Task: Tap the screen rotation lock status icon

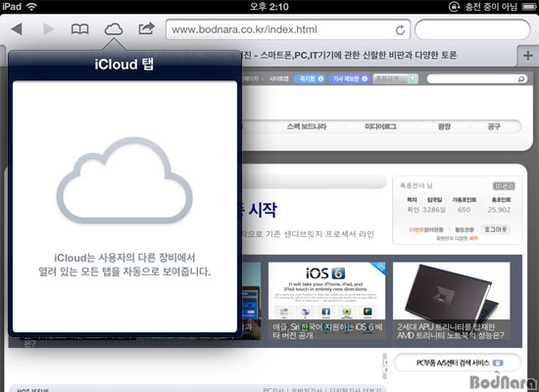Action: (x=454, y=7)
